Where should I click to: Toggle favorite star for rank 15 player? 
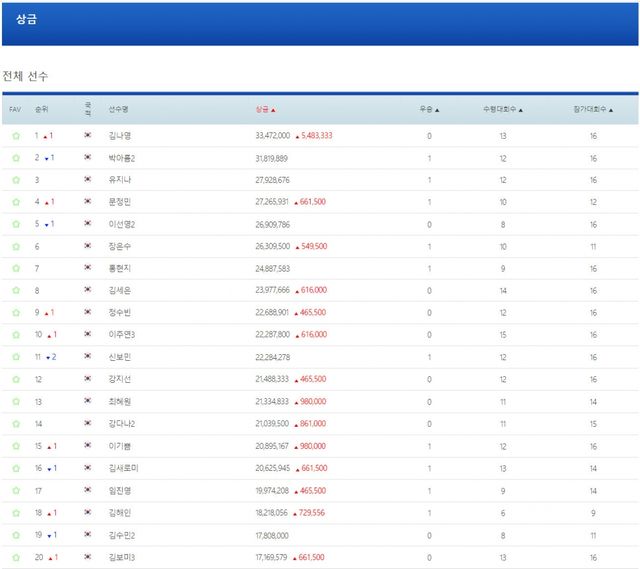click(x=15, y=445)
